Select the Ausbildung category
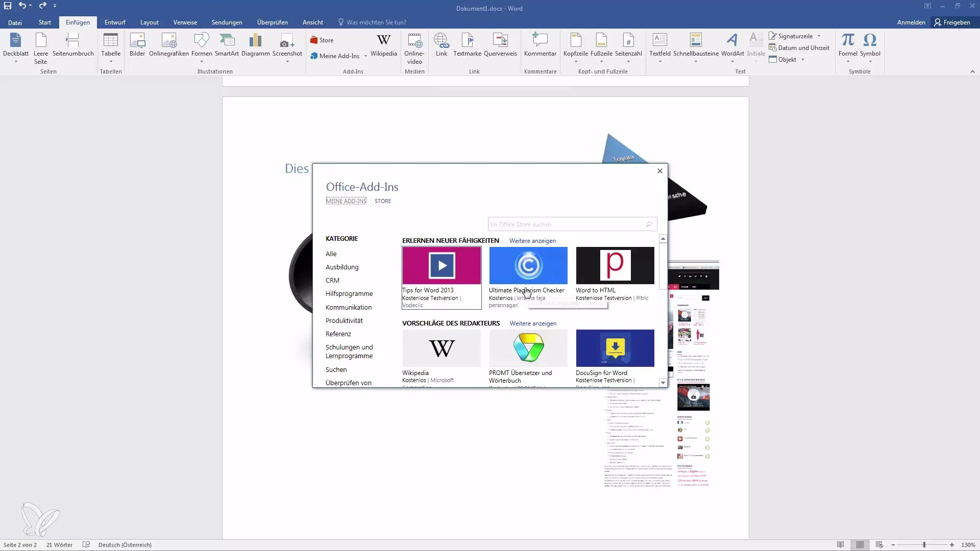This screenshot has width=980, height=551. click(x=342, y=267)
